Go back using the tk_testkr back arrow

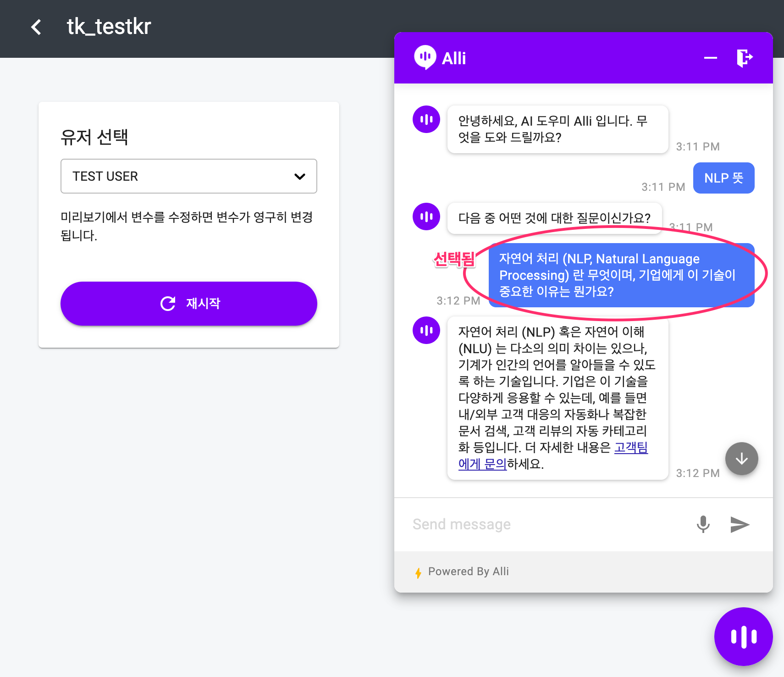pos(36,27)
